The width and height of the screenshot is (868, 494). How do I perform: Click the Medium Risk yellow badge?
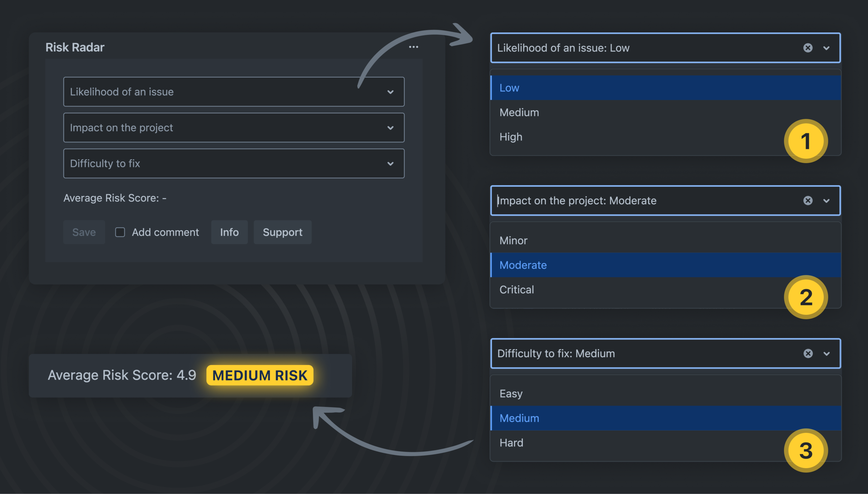[260, 375]
